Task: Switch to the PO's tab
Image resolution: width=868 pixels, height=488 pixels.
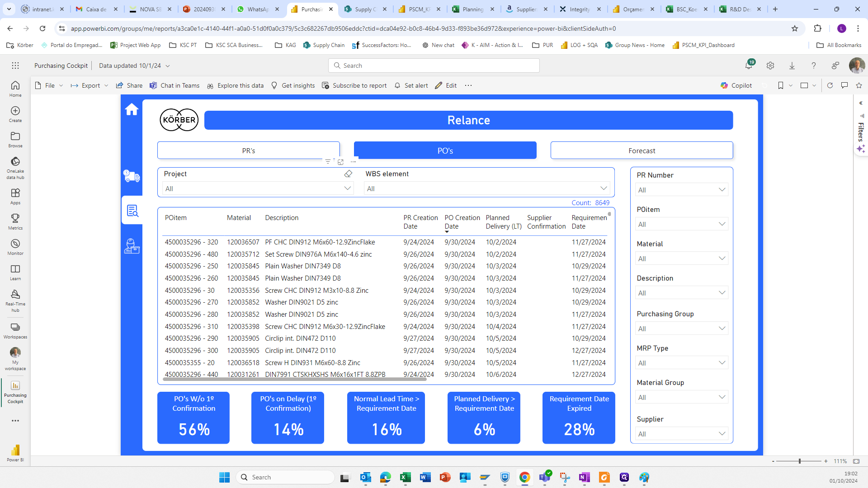Action: [445, 150]
